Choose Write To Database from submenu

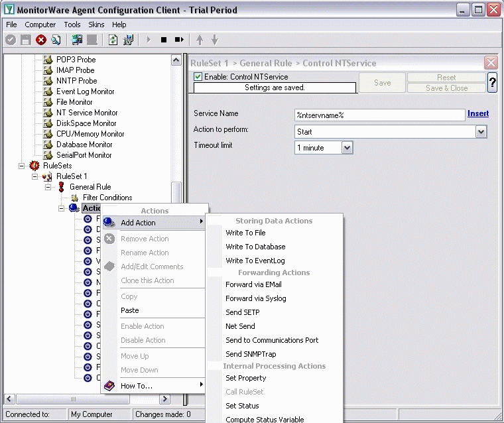[255, 247]
